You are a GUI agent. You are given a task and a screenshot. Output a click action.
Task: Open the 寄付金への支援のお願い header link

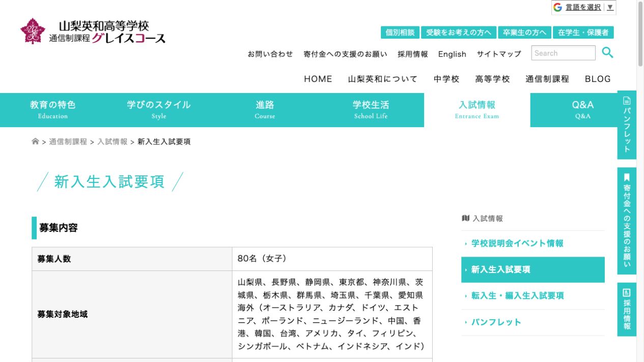point(345,54)
